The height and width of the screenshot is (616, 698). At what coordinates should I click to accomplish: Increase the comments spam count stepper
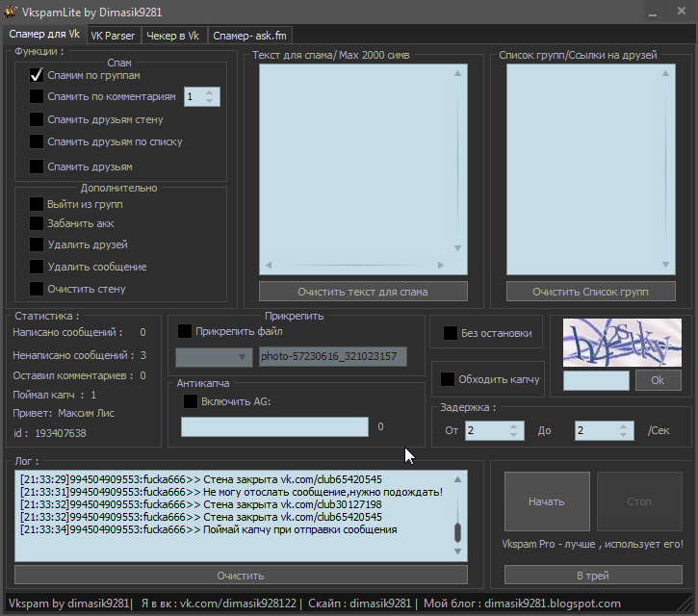pyautogui.click(x=209, y=92)
